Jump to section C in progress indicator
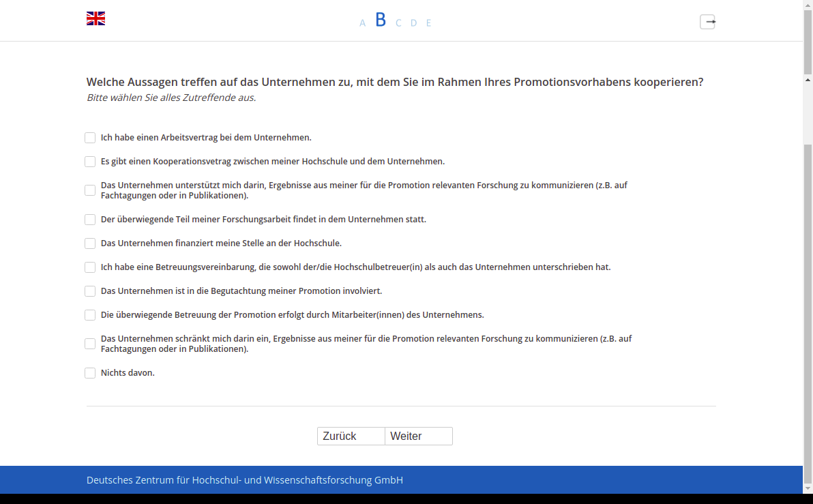 pos(398,23)
